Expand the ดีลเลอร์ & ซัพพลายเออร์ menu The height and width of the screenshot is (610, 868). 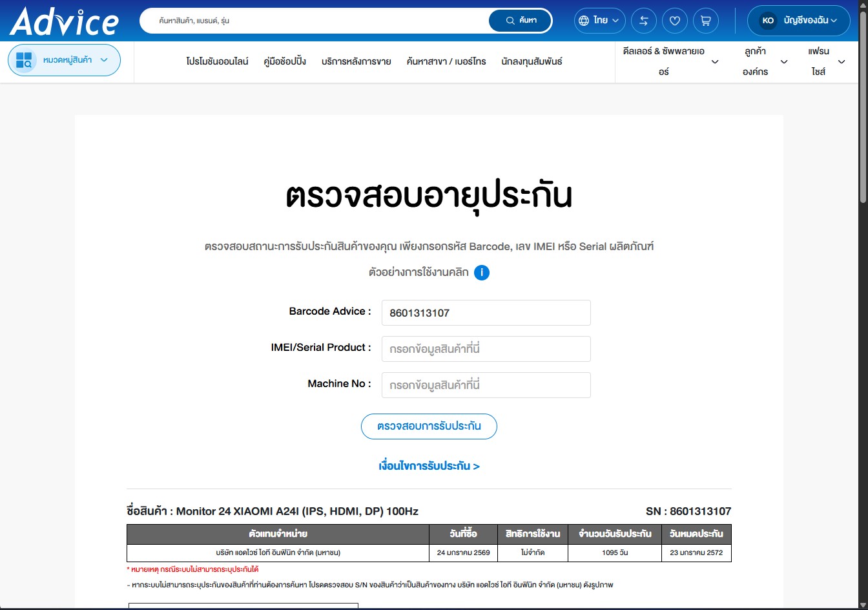pos(715,62)
